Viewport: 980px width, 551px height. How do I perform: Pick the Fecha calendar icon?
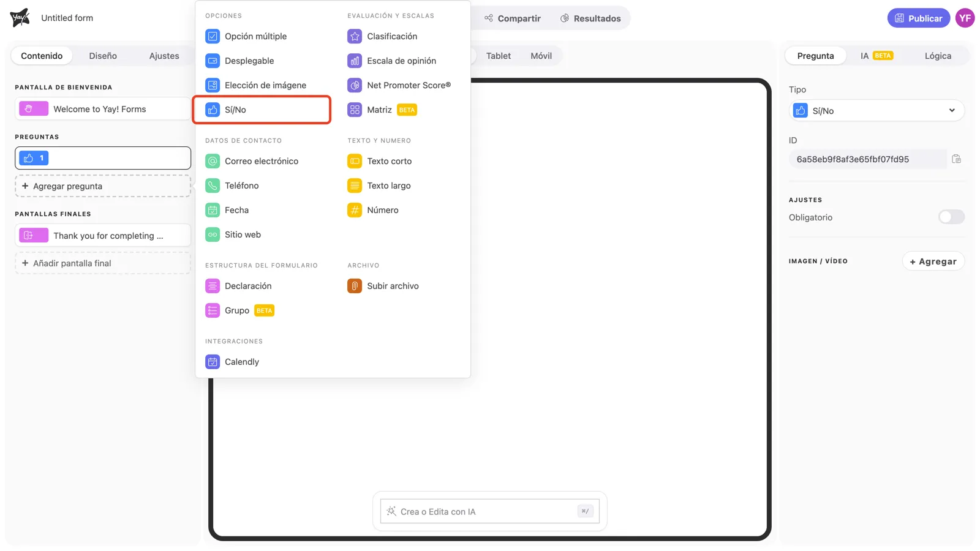(213, 210)
